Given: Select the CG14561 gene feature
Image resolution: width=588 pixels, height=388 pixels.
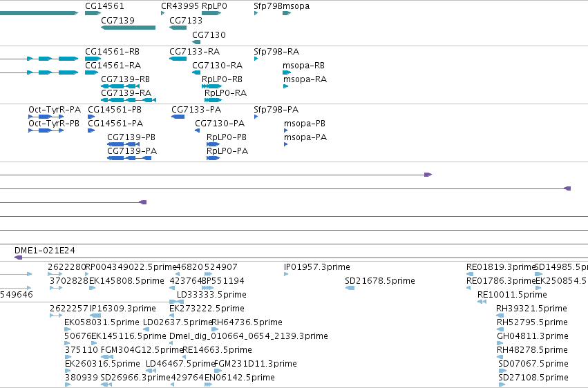Looking at the screenshot, I should coord(93,13).
